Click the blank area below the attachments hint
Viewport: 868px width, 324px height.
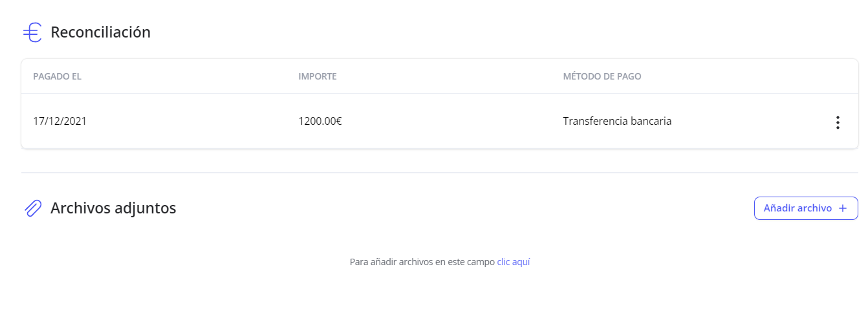click(440, 297)
